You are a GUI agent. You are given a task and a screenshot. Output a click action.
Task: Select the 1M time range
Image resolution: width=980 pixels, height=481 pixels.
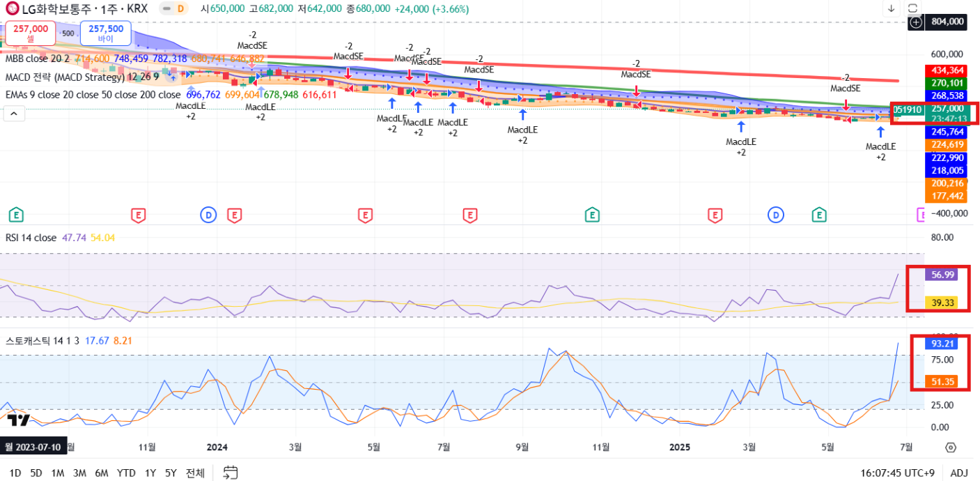58,473
